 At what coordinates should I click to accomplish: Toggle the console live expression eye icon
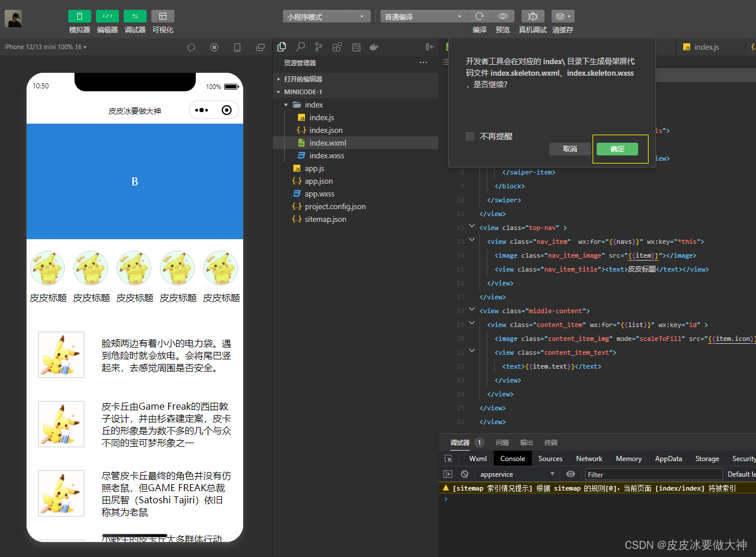coord(571,474)
